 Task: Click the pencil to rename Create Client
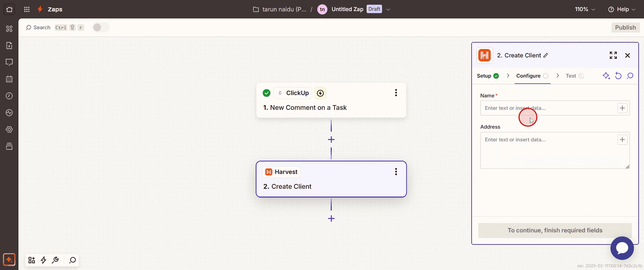[x=546, y=55]
